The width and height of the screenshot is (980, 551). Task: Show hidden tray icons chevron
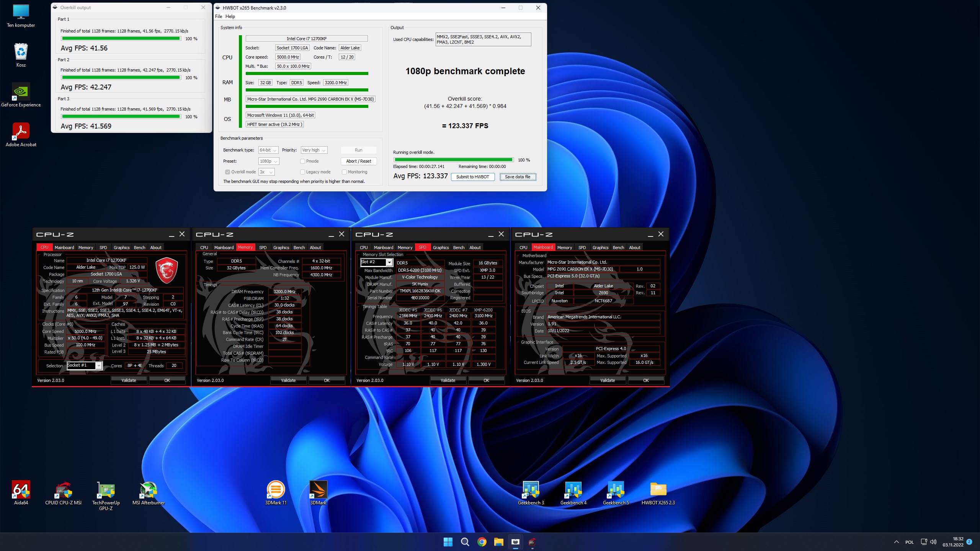(x=897, y=542)
